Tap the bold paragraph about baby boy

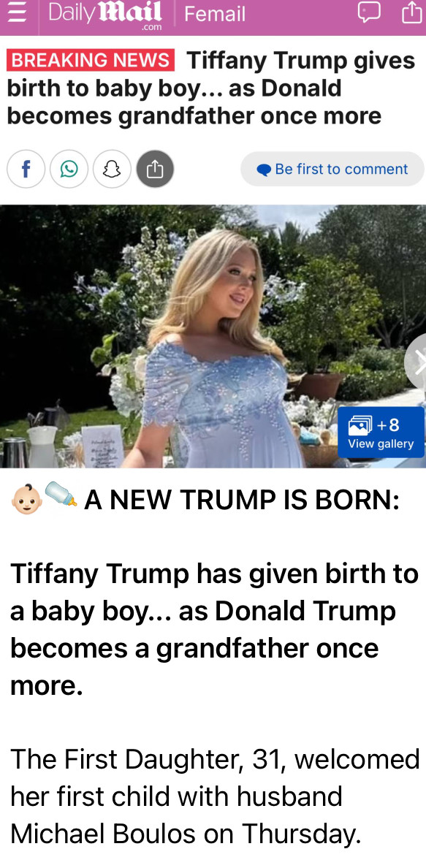214,629
